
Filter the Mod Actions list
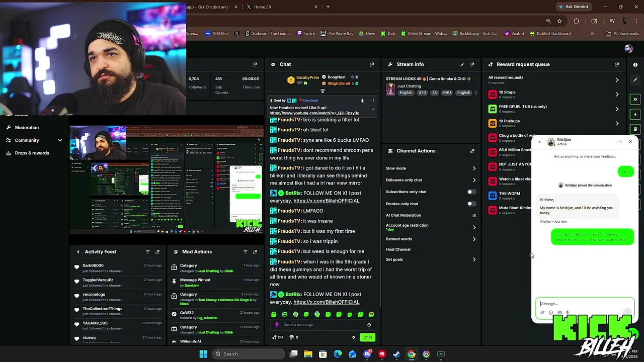tap(245, 252)
